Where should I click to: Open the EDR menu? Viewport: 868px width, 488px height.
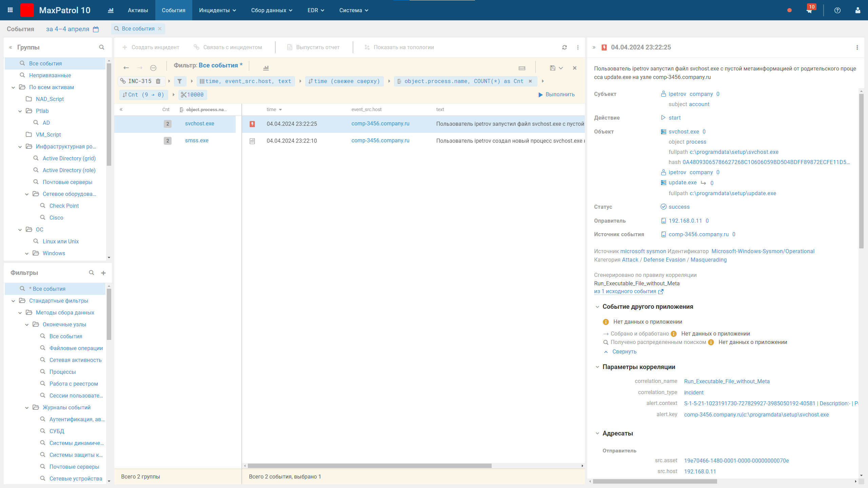pos(316,10)
